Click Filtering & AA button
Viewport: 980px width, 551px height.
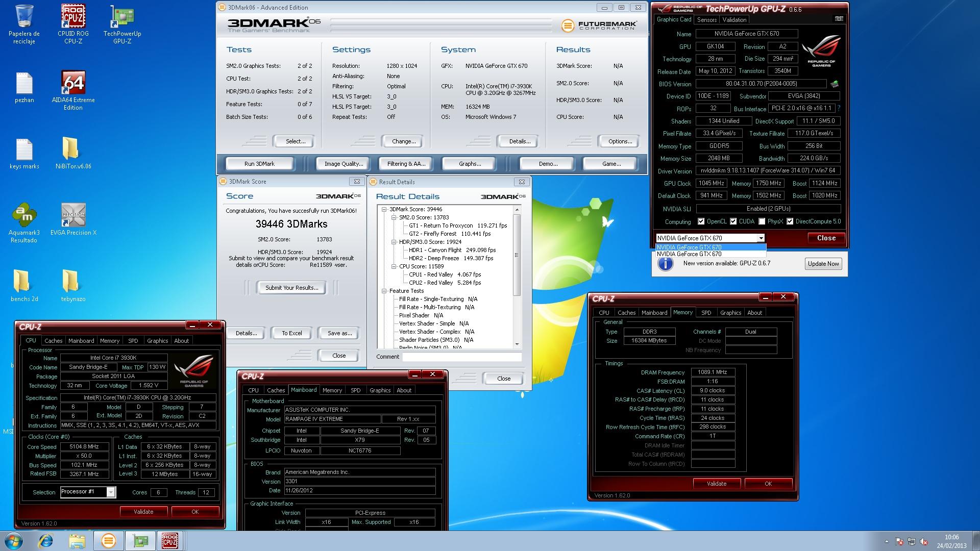pos(406,164)
